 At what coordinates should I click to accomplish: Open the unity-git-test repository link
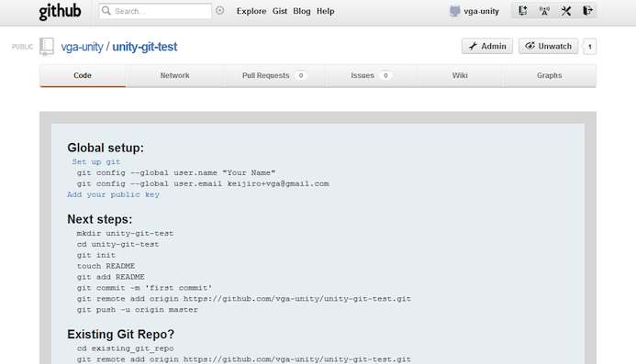(145, 47)
